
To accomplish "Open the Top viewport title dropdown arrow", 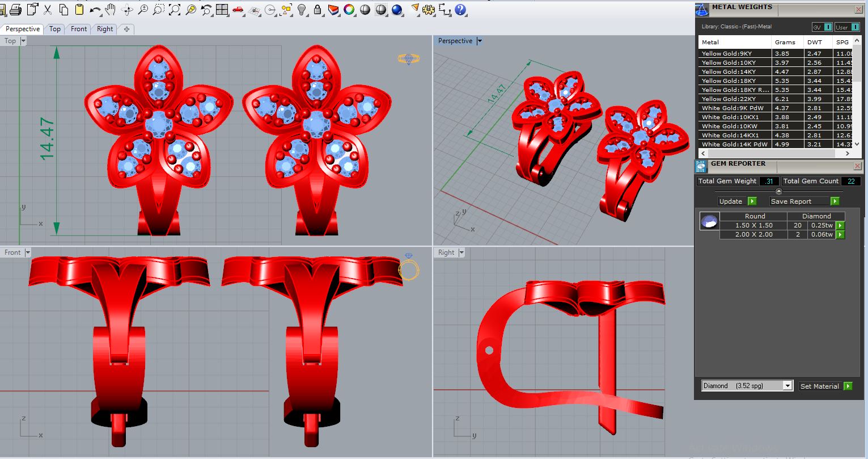I will point(23,41).
